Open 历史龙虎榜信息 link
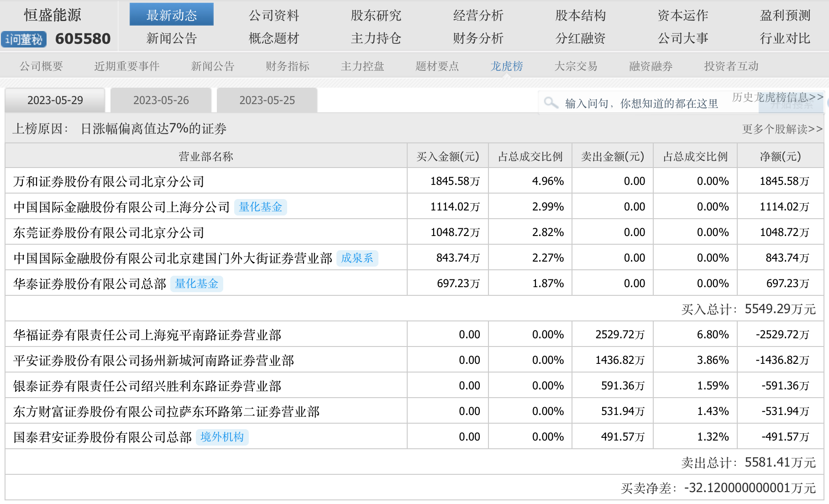The width and height of the screenshot is (829, 504). click(777, 97)
